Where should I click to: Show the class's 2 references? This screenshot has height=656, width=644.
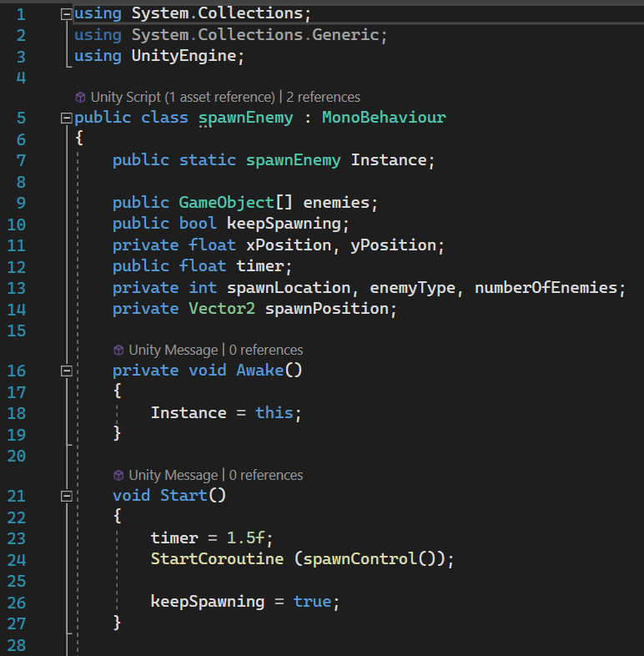coord(324,98)
